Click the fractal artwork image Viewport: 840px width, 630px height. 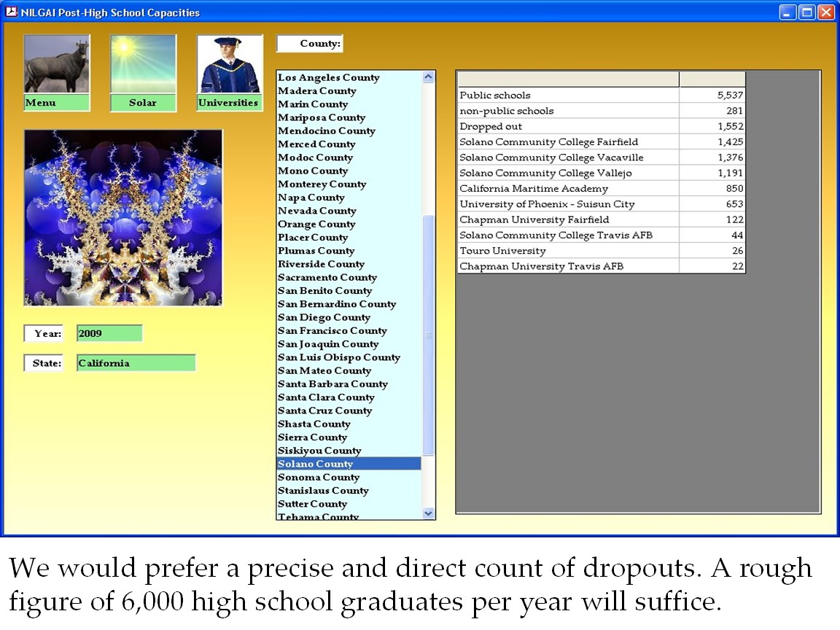(123, 217)
